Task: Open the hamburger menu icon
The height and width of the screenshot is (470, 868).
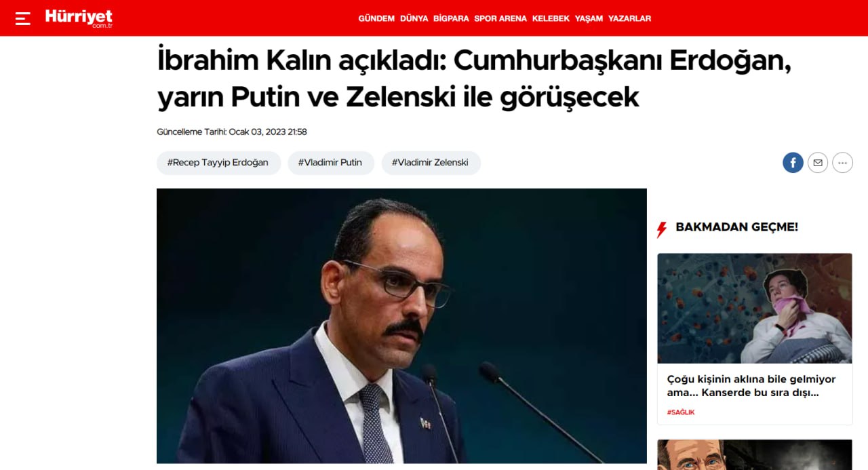Action: click(23, 18)
